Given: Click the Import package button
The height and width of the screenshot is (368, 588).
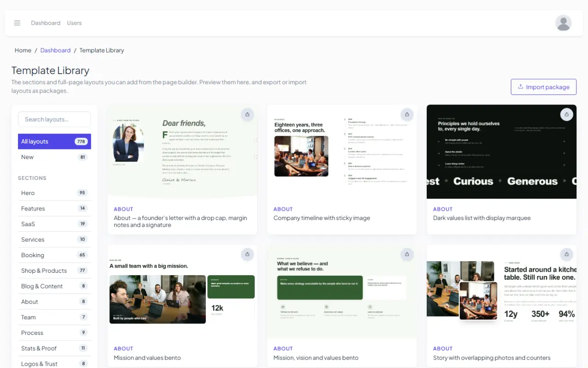Looking at the screenshot, I should click(543, 87).
